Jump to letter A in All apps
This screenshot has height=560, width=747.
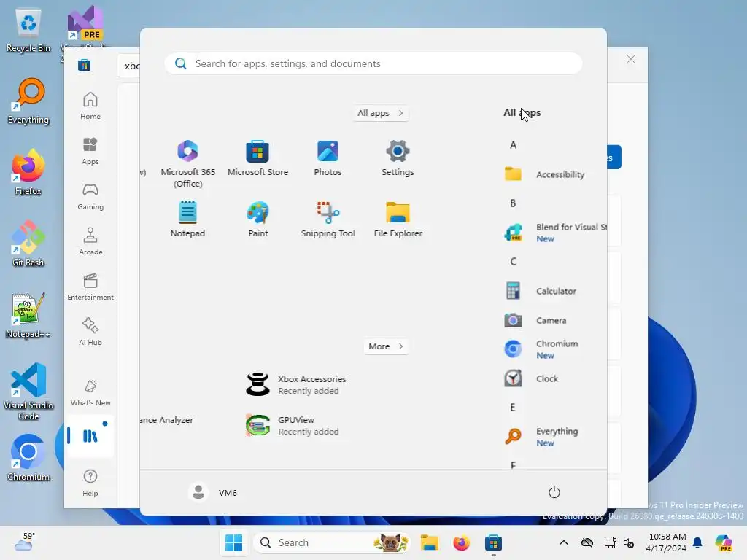[513, 145]
